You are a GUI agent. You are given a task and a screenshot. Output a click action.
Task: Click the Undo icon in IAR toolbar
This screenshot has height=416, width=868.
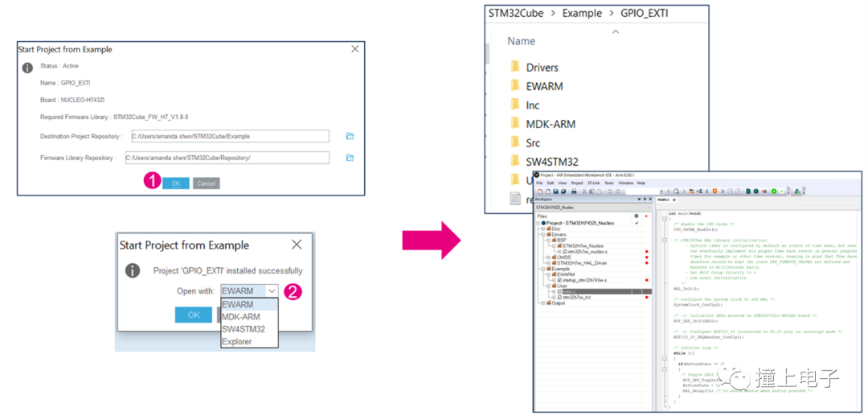[610, 192]
